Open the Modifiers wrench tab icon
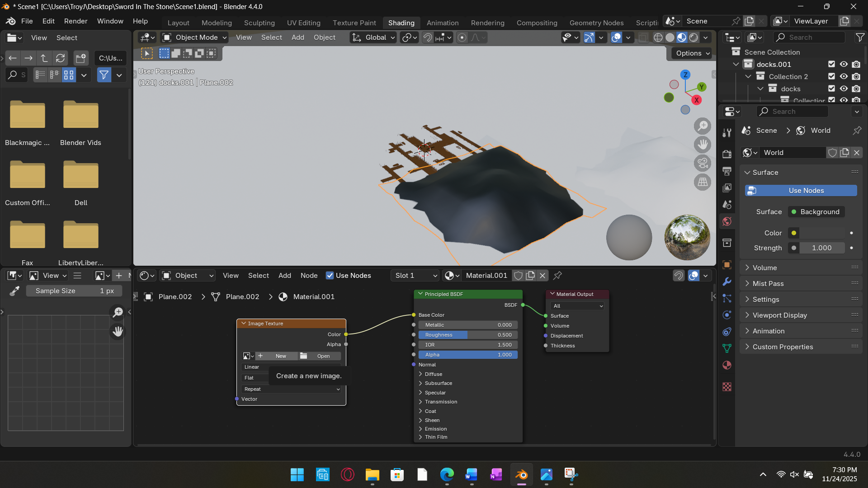The image size is (868, 488). click(x=727, y=282)
